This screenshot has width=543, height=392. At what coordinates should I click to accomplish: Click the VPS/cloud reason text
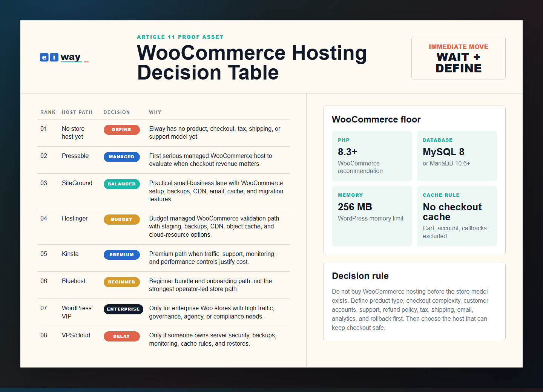point(213,340)
